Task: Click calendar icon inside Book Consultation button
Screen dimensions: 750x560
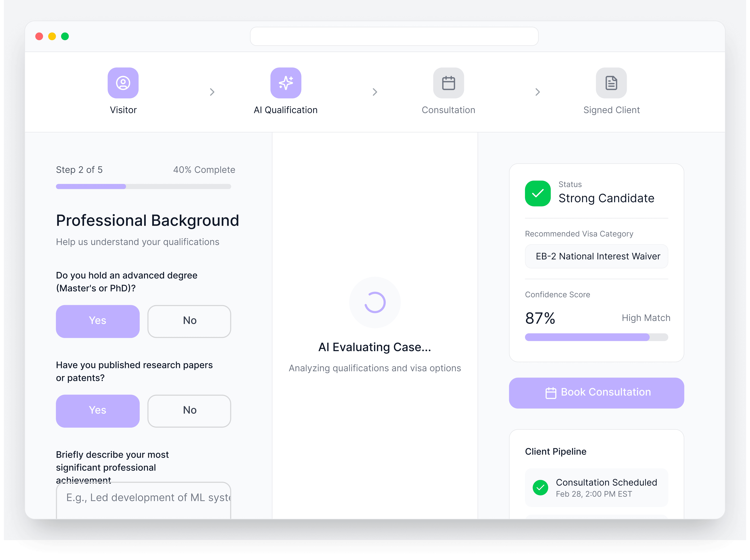Action: click(x=551, y=393)
